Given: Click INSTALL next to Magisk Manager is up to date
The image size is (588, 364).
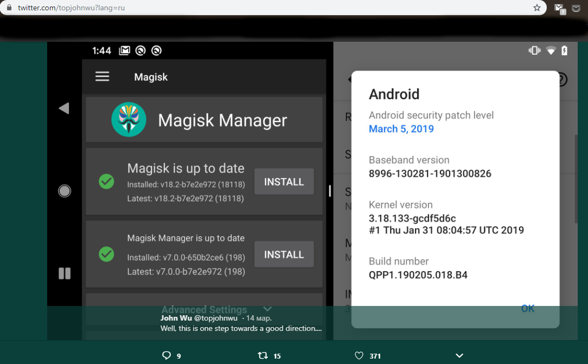Looking at the screenshot, I should point(284,254).
